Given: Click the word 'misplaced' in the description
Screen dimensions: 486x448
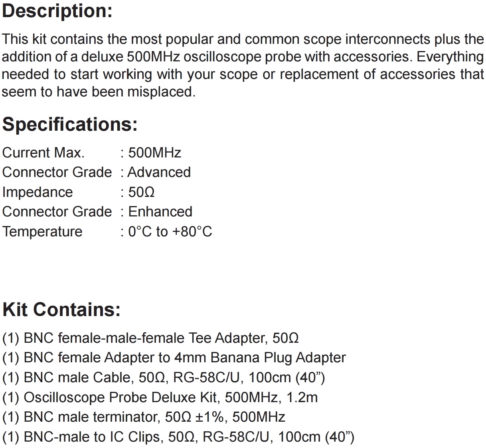Looking at the screenshot, I should pyautogui.click(x=161, y=92).
